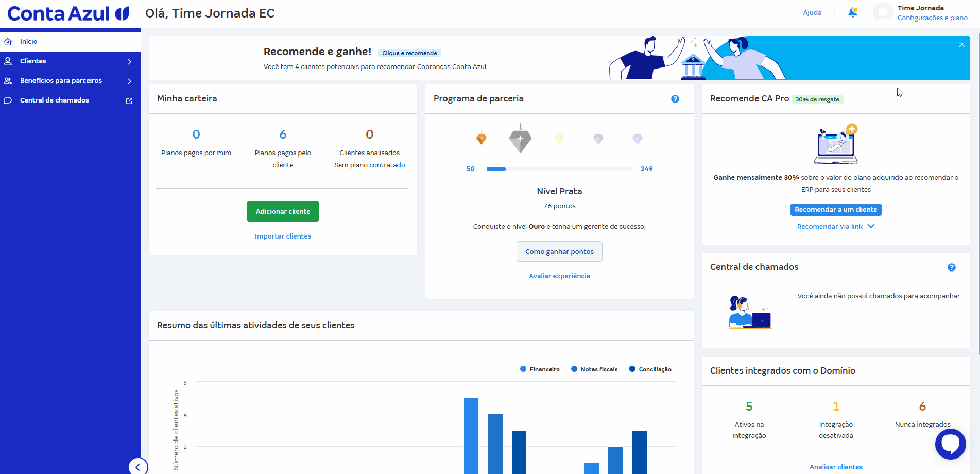Click the silver level diamond icon
The height and width of the screenshot is (474, 980).
point(520,138)
